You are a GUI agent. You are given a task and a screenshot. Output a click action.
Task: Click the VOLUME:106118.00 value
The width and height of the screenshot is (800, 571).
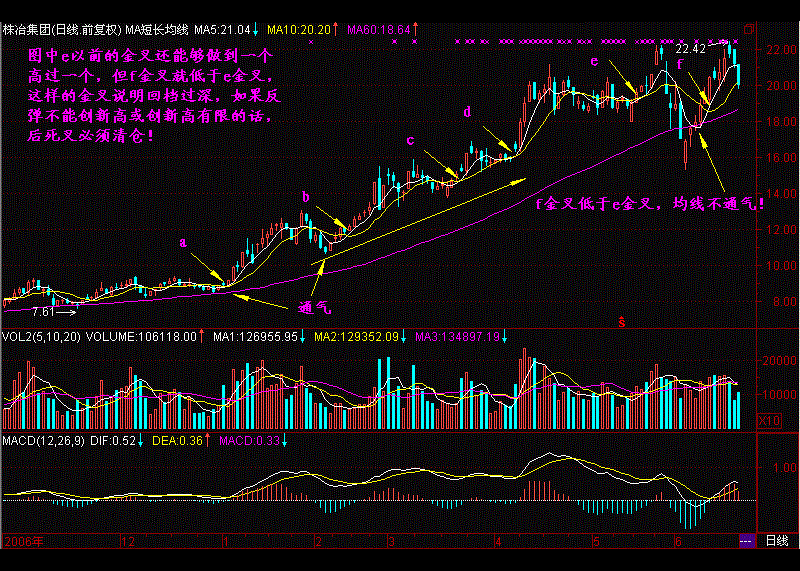pyautogui.click(x=141, y=337)
